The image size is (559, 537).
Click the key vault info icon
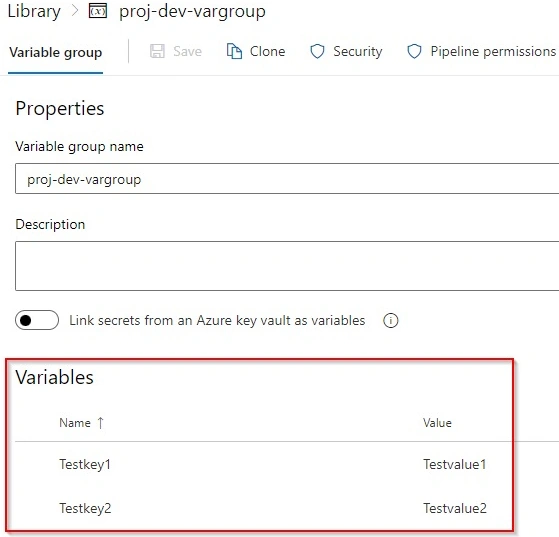click(390, 321)
